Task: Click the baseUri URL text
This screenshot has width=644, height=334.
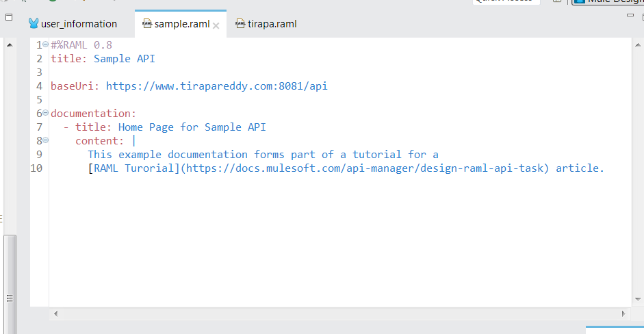Action: tap(216, 86)
